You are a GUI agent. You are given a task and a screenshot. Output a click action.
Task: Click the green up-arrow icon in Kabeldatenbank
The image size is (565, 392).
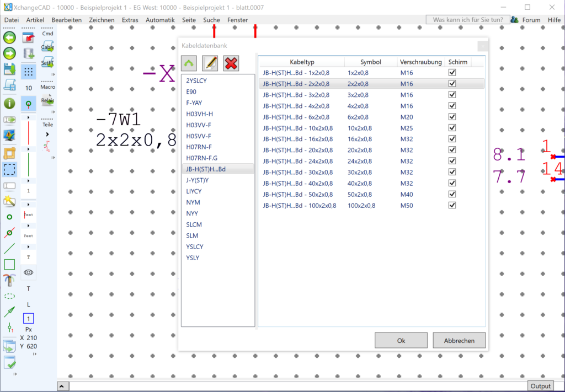point(189,63)
